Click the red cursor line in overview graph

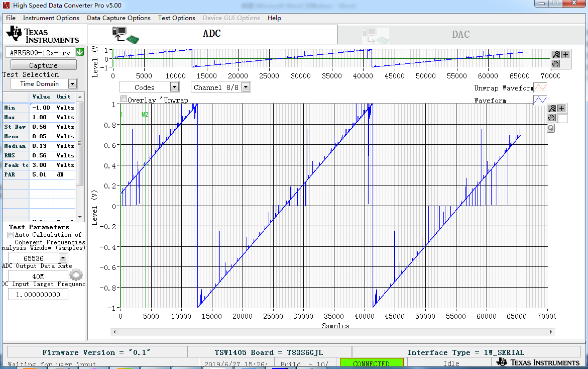(x=523, y=58)
